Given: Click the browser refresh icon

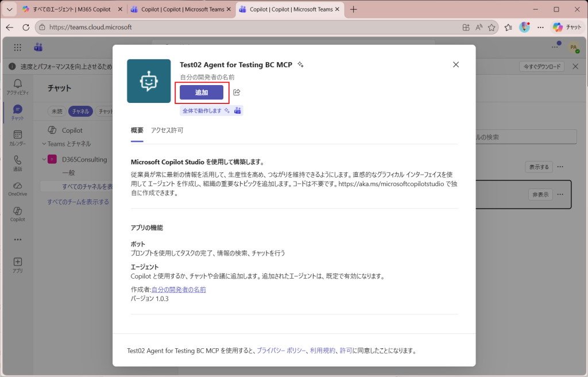Looking at the screenshot, I should (x=26, y=27).
